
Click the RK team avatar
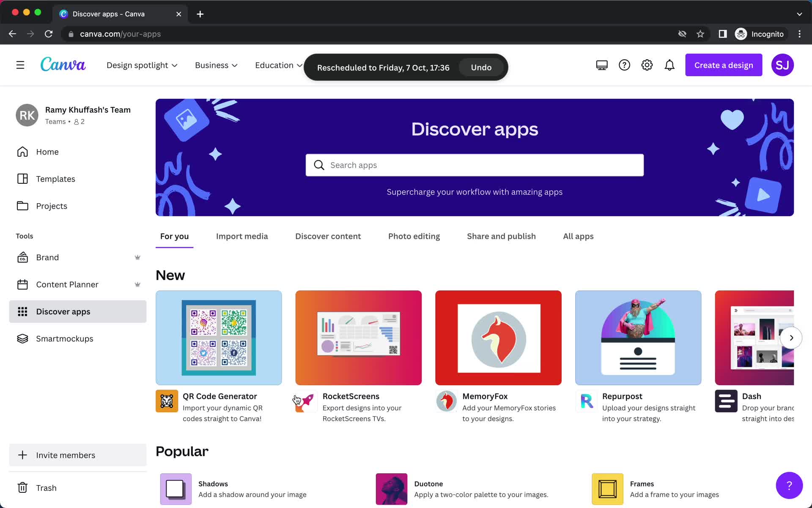pyautogui.click(x=27, y=115)
